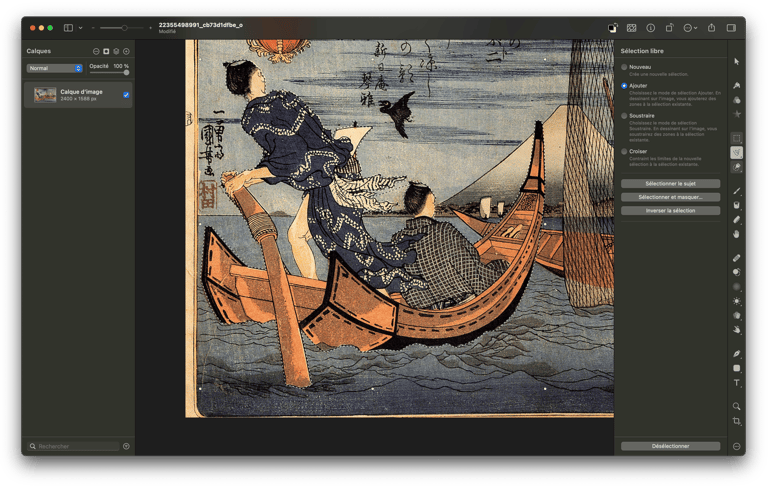The width and height of the screenshot is (768, 488).
Task: Click the Rechercher layer search field
Action: [73, 446]
